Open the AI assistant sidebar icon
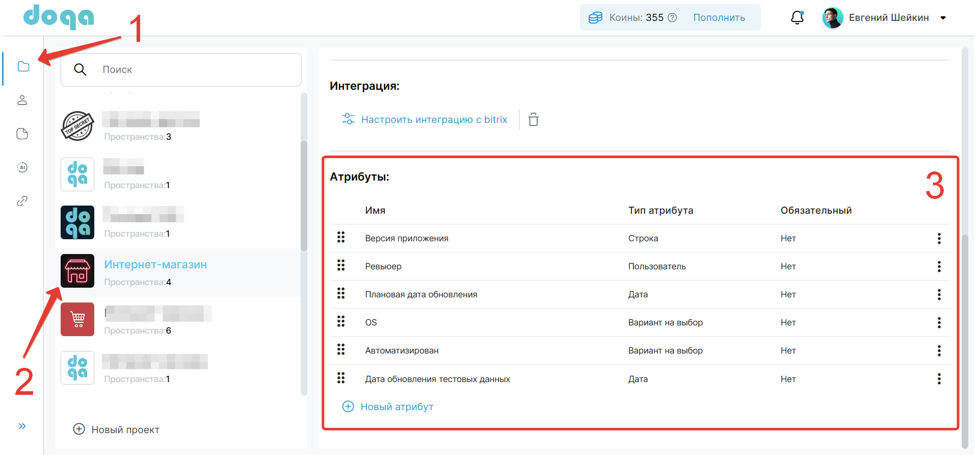The width and height of the screenshot is (980, 455). (x=22, y=167)
